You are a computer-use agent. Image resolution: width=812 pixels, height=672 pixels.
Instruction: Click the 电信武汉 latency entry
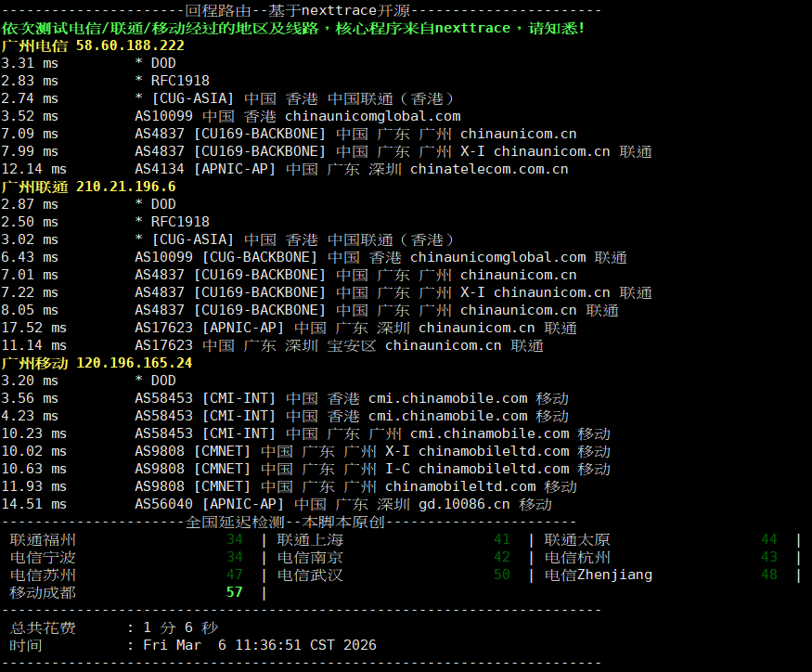(x=310, y=575)
